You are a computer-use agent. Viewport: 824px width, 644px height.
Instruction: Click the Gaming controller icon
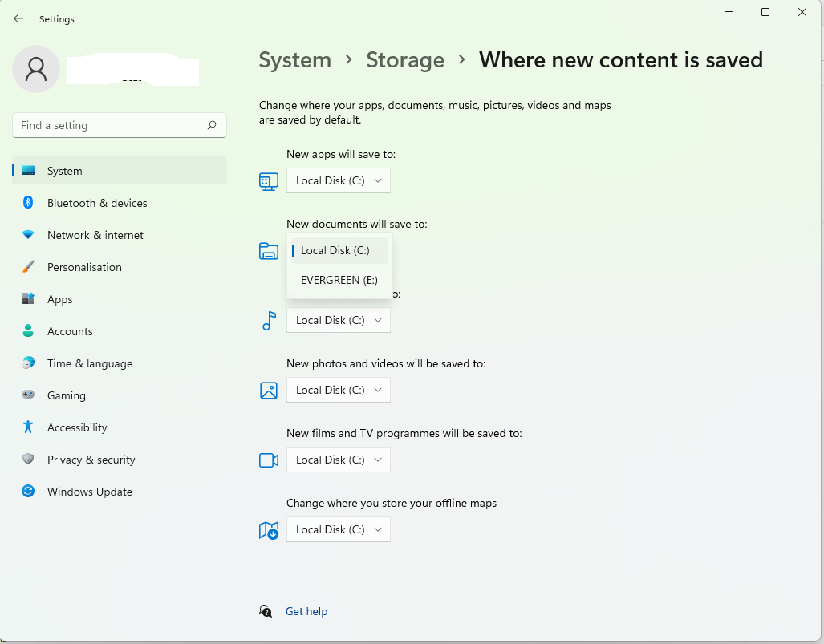[x=28, y=395]
